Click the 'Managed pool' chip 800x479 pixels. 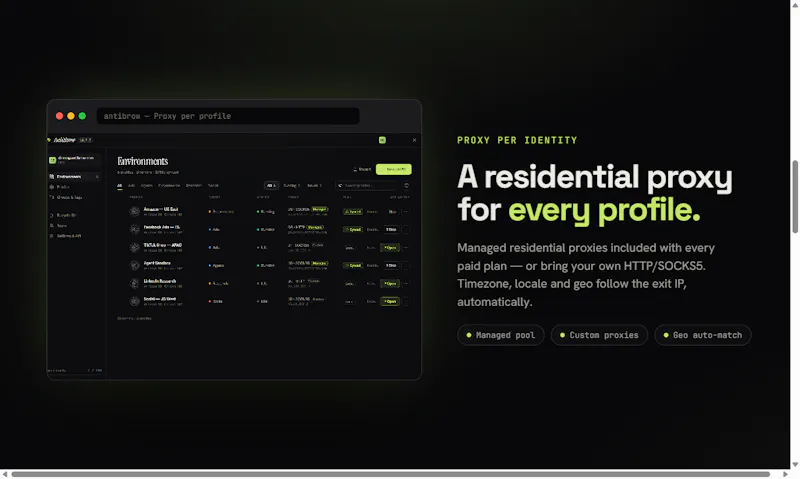[501, 335]
